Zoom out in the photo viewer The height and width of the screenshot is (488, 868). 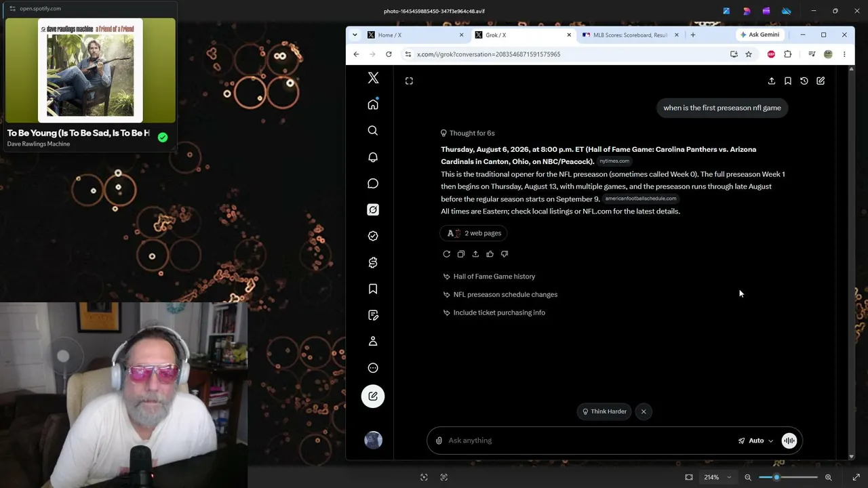[x=748, y=477]
